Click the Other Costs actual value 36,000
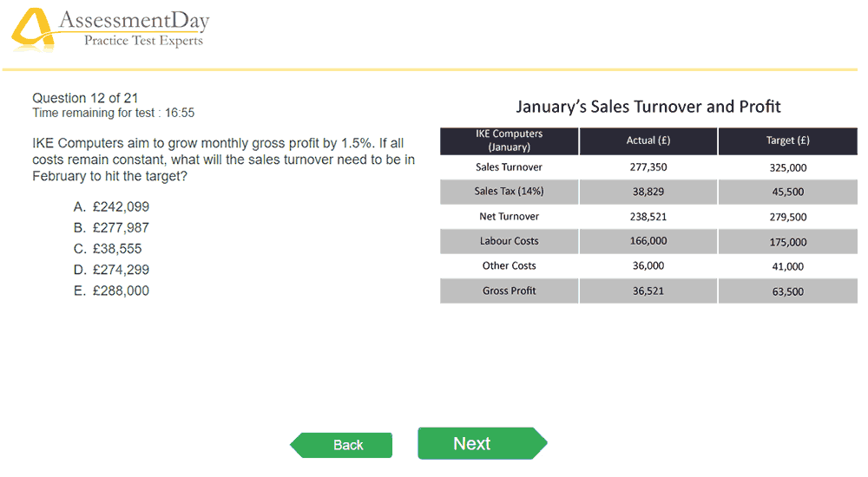The image size is (868, 477). pos(648,266)
